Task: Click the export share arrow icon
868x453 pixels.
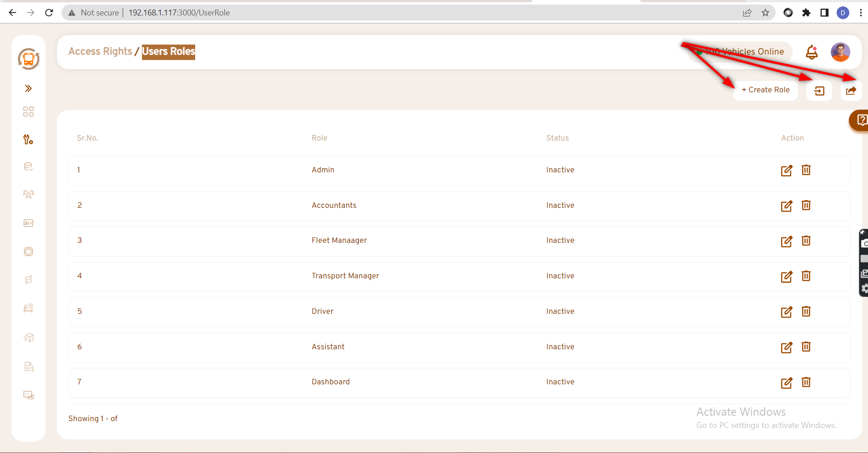Action: pos(851,91)
